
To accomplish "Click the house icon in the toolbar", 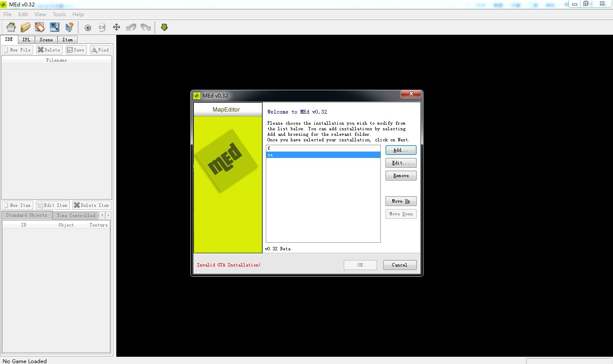I will [x=11, y=27].
